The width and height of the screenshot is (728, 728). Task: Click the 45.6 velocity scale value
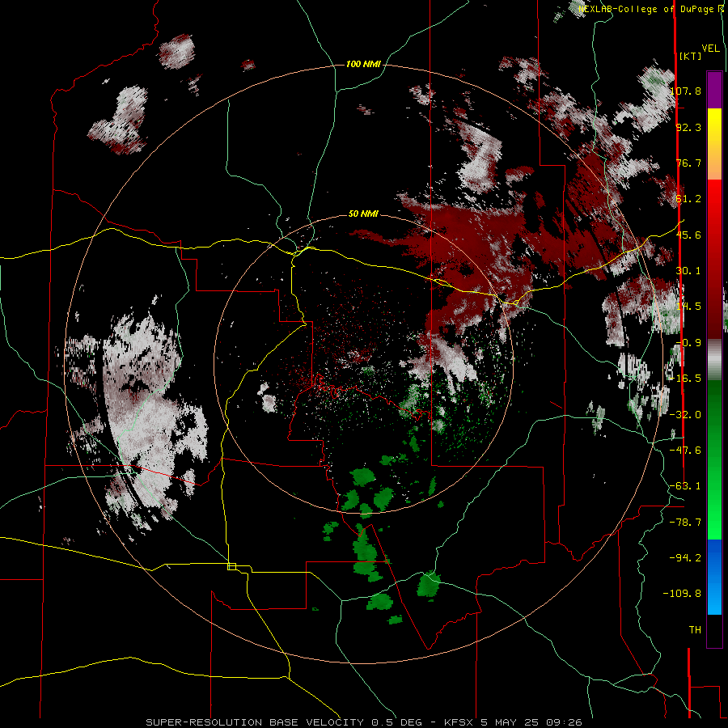tap(688, 235)
